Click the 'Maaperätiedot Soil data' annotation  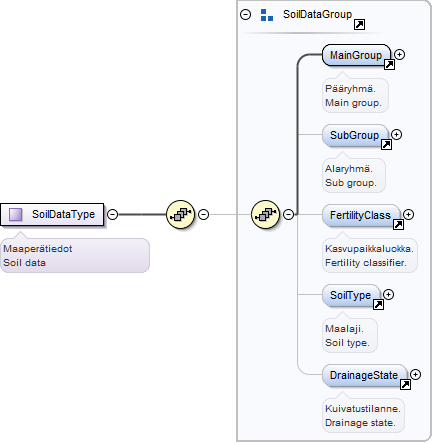coord(75,255)
